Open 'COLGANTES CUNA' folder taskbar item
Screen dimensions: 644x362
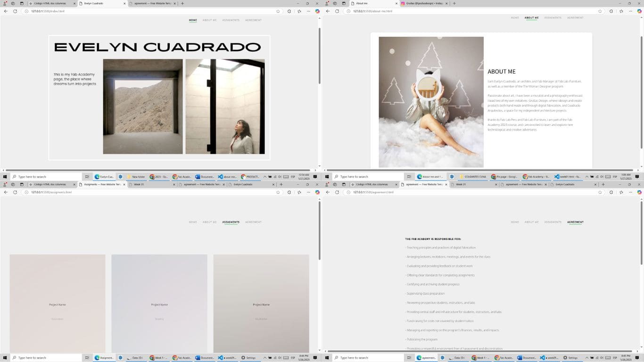[472, 177]
